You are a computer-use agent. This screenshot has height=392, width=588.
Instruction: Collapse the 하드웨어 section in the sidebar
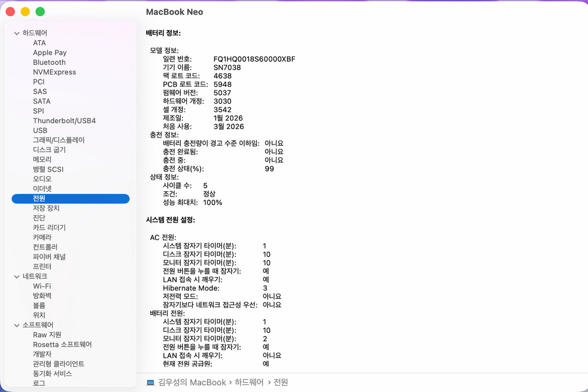pyautogui.click(x=17, y=32)
